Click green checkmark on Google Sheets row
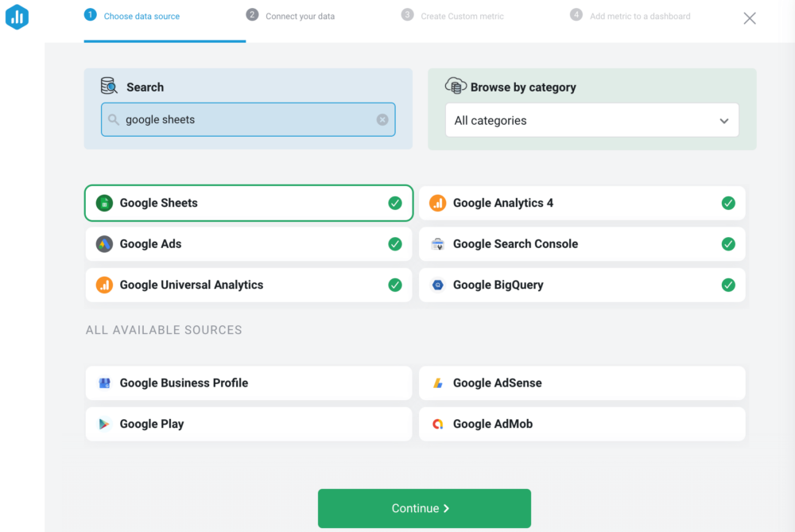The image size is (795, 532). pos(395,203)
